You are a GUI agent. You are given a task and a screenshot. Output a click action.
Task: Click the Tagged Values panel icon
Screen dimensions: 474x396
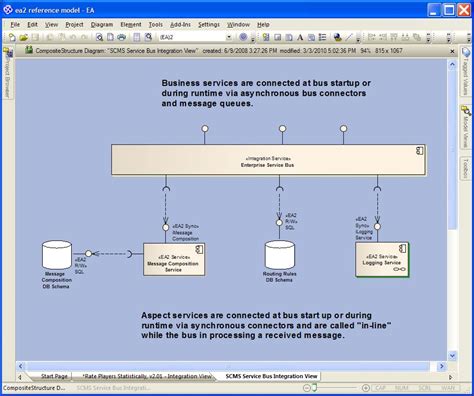[466, 53]
